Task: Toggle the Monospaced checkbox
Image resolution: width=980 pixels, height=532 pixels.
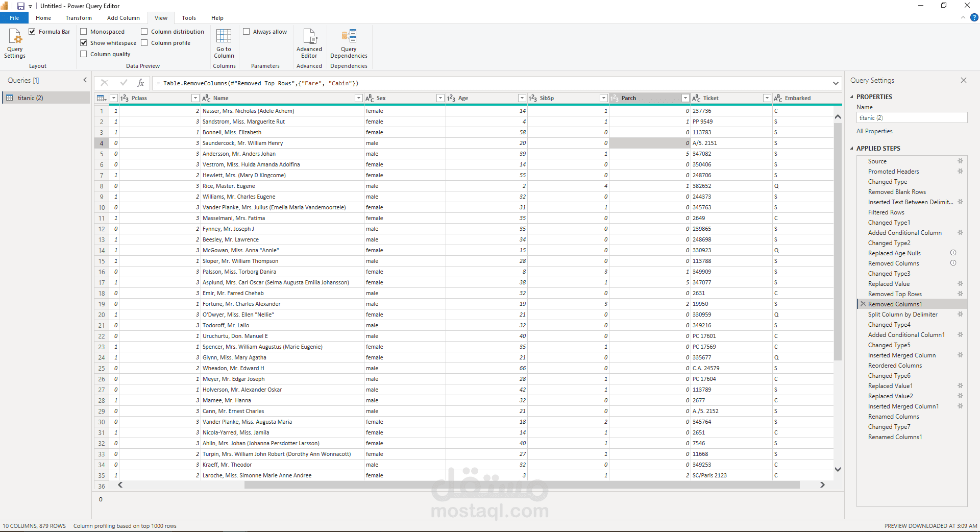Action: click(x=84, y=32)
